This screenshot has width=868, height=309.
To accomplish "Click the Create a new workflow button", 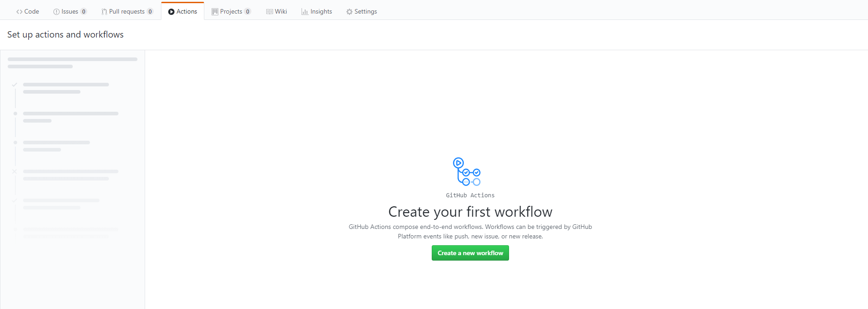I will tap(470, 253).
